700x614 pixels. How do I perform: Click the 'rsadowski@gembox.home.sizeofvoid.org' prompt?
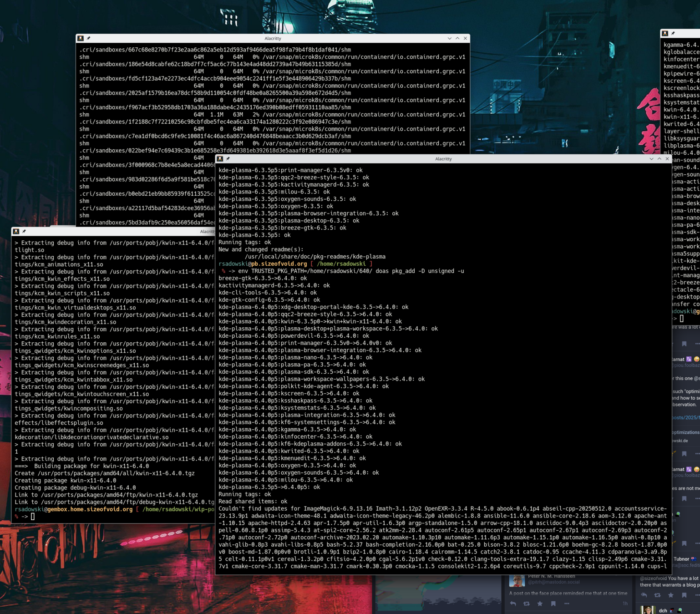point(74,509)
